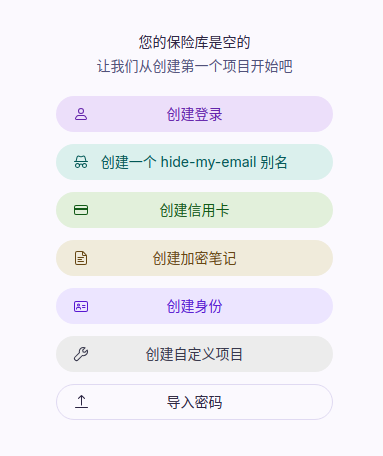Click the credit card icon

point(81,210)
